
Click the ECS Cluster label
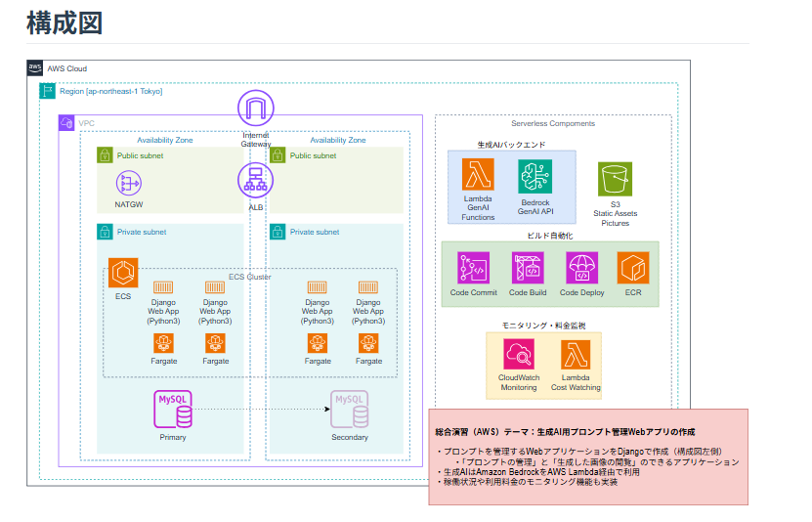point(250,277)
